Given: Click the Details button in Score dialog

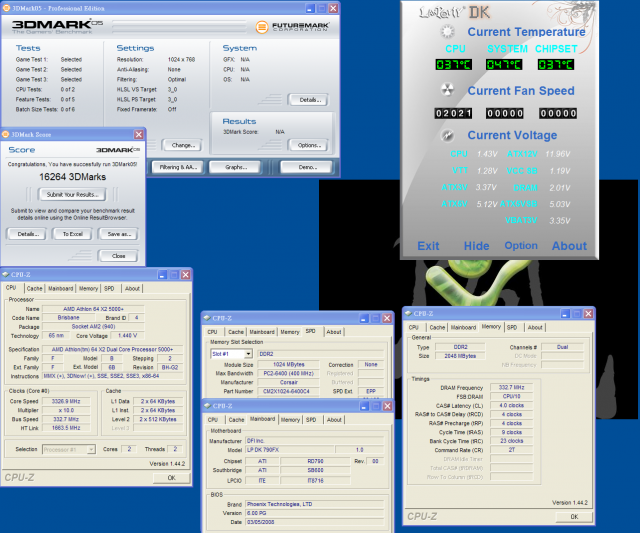Looking at the screenshot, I should coord(28,234).
